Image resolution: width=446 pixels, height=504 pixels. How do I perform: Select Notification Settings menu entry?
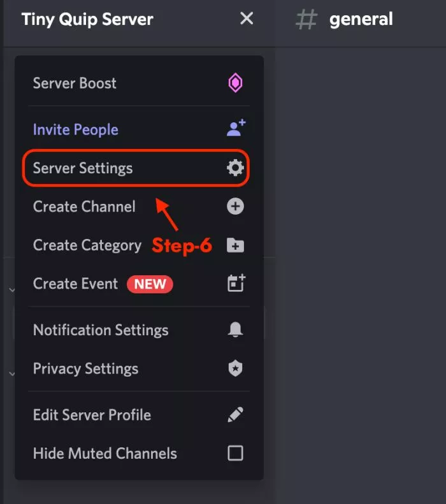click(139, 330)
